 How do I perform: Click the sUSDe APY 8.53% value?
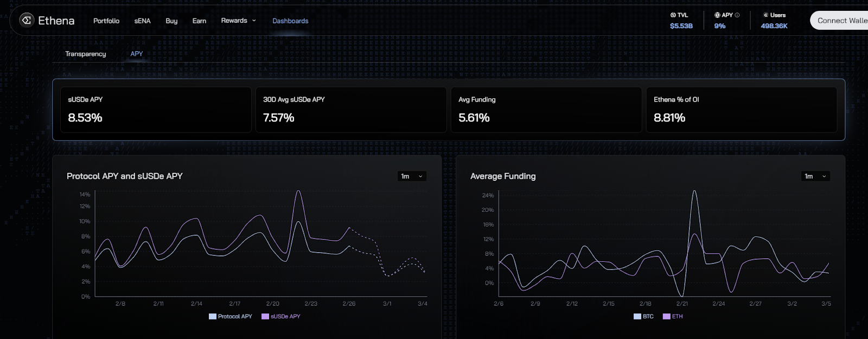[85, 117]
